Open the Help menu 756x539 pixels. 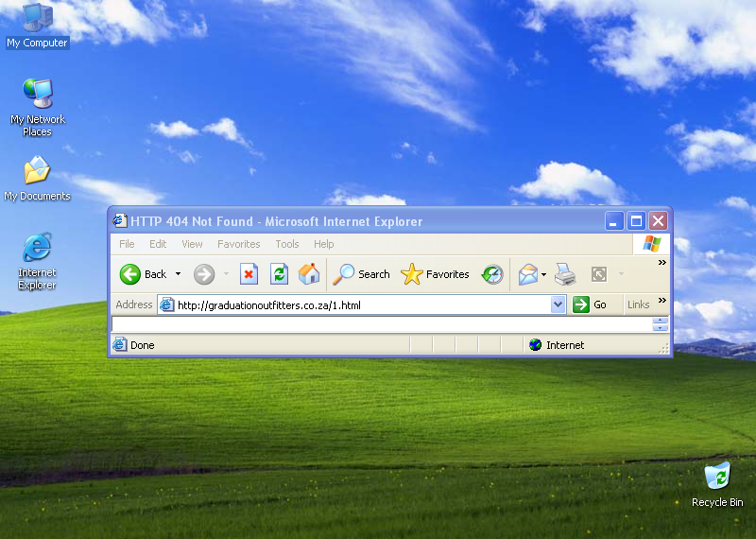(323, 244)
